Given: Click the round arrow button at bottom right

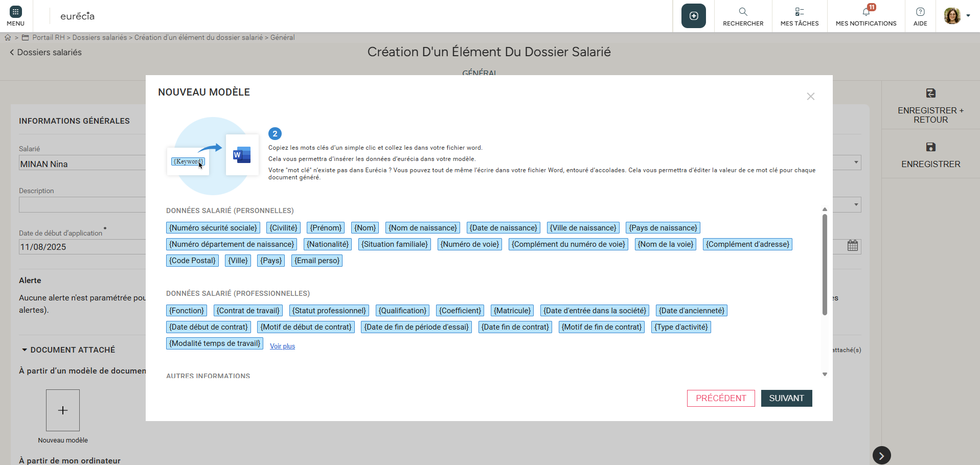Looking at the screenshot, I should (881, 455).
